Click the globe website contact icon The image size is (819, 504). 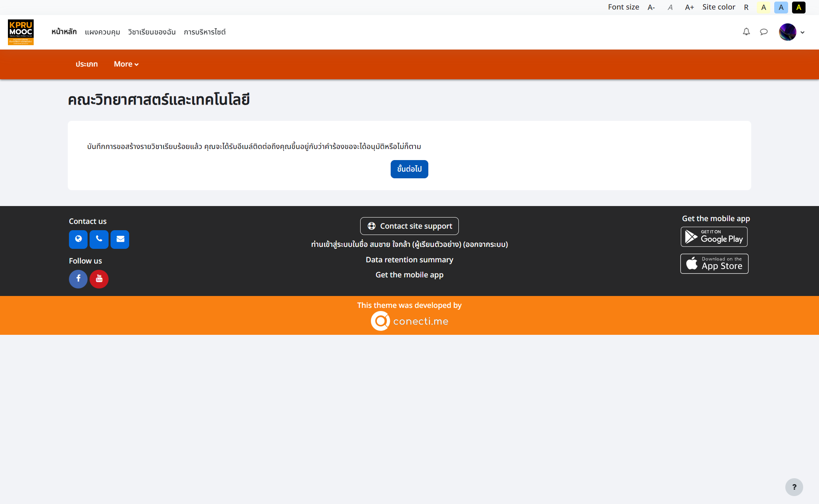click(x=78, y=239)
